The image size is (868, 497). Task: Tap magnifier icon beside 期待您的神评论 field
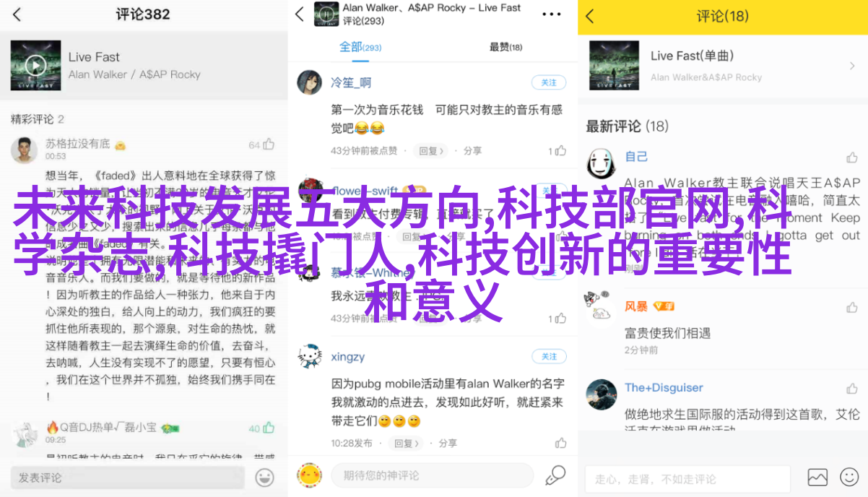(x=555, y=475)
